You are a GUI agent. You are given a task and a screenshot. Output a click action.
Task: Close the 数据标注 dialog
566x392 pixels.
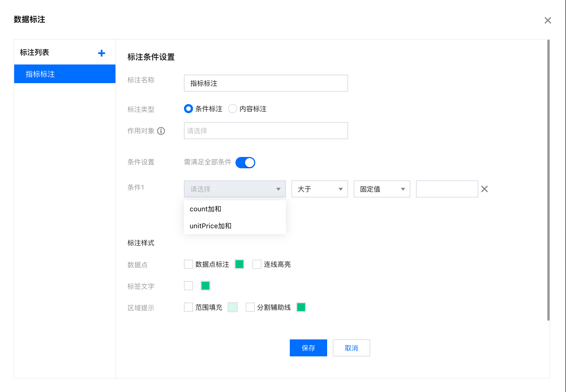tap(548, 20)
